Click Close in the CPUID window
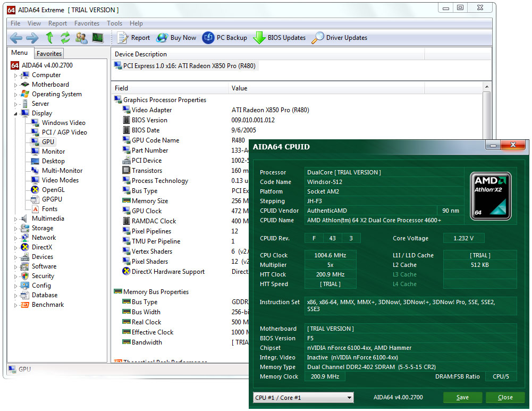This screenshot has width=532, height=411. click(x=505, y=397)
